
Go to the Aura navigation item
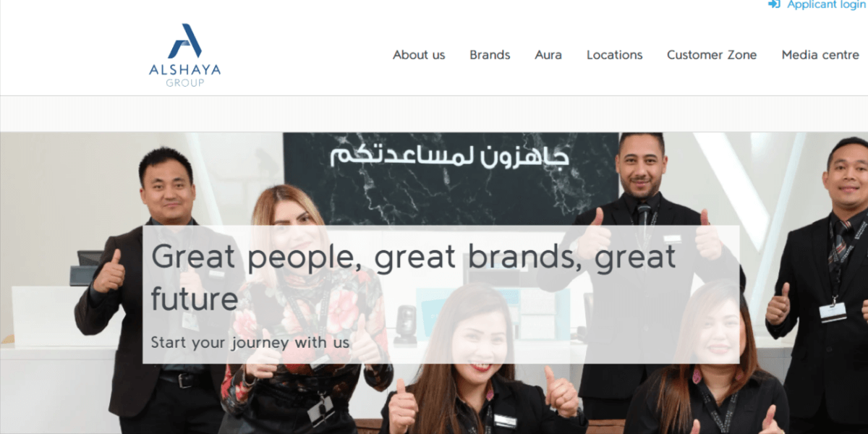click(x=548, y=55)
